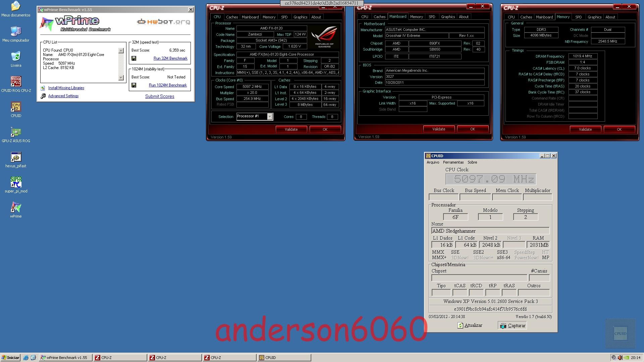This screenshot has width=644, height=362.
Task: Open the Iniciar start button
Action: click(x=10, y=358)
